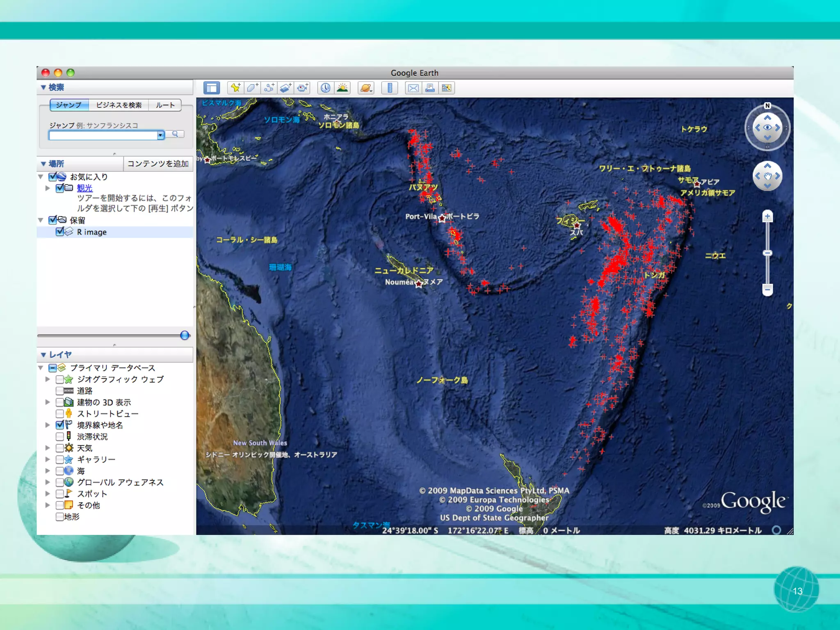The width and height of the screenshot is (840, 630).
Task: Switch to the ルート tab
Action: (165, 105)
